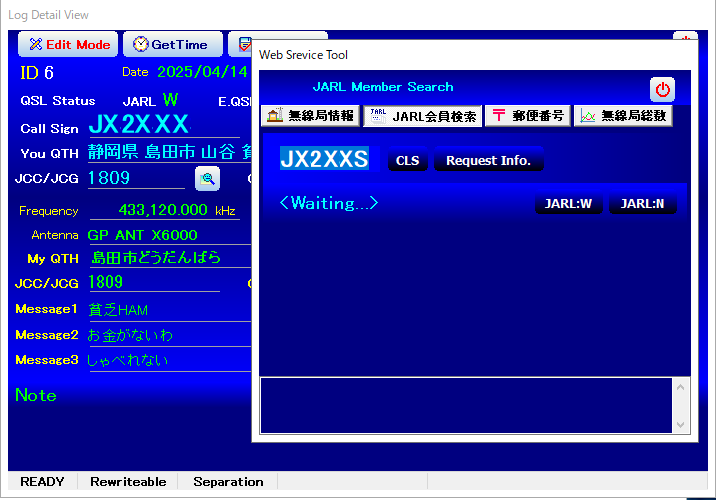The height and width of the screenshot is (500, 716).
Task: Open the 無線局総数 tab
Action: 623,116
